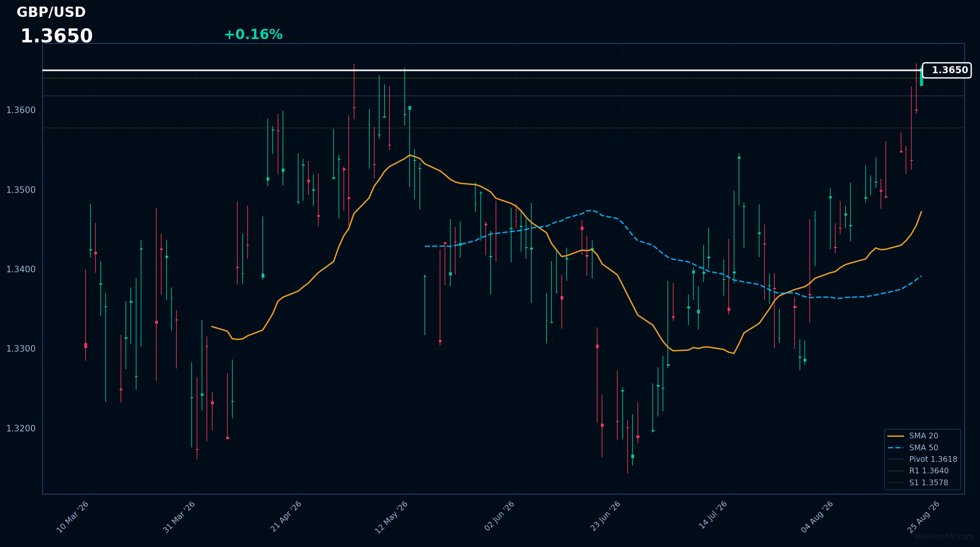Image resolution: width=980 pixels, height=547 pixels.
Task: Click the 02 Jun '26 date label
Action: [498, 517]
